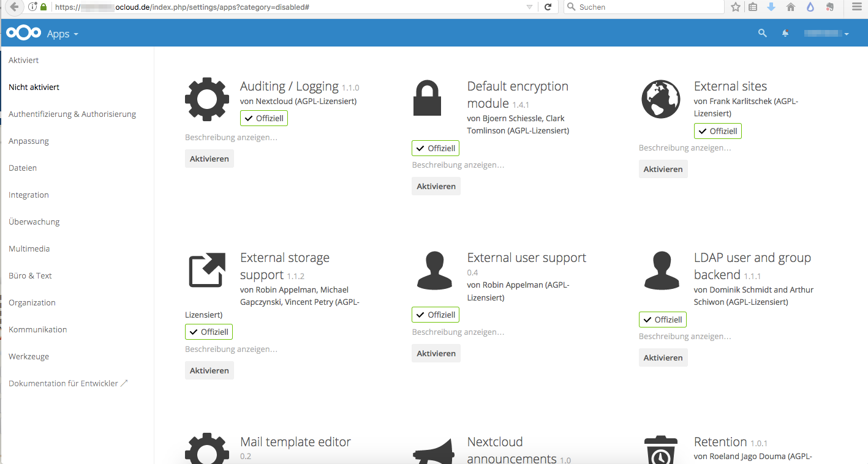This screenshot has width=868, height=464.
Task: Open the address bar history dropdown arrow
Action: pos(529,7)
